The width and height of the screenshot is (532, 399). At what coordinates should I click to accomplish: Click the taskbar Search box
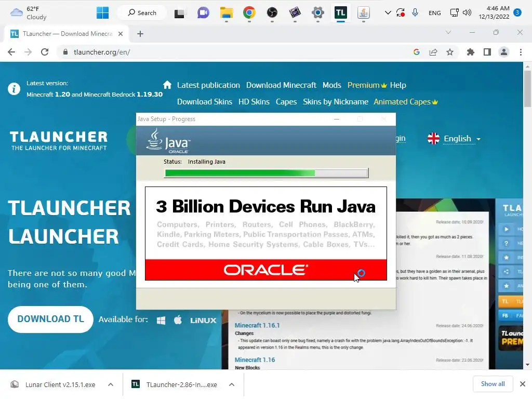142,13
